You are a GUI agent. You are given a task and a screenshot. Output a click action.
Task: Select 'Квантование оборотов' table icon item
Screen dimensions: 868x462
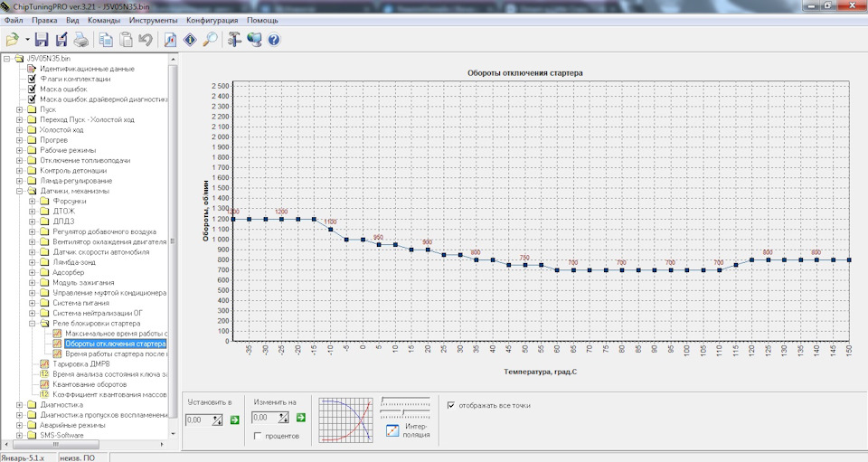click(x=43, y=384)
